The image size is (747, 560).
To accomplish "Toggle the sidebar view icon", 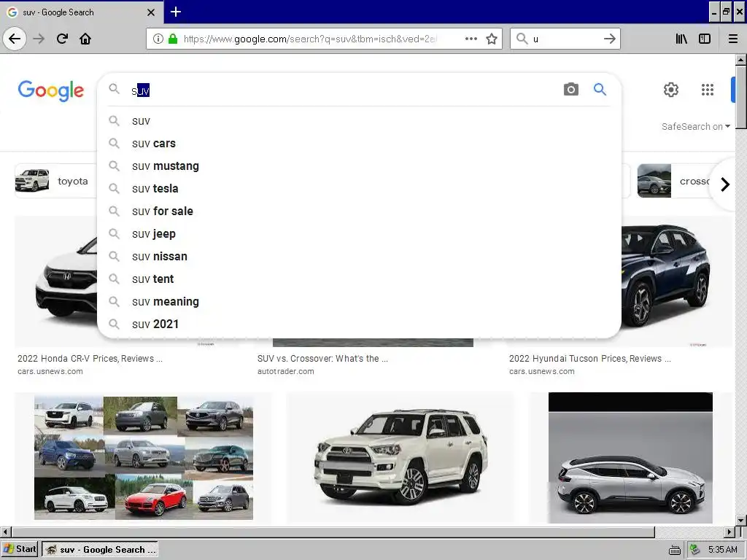I will click(705, 39).
